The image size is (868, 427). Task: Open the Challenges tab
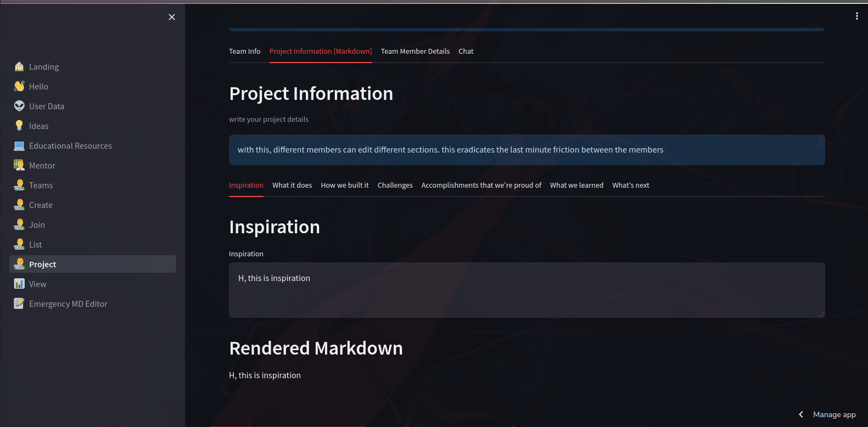click(x=395, y=185)
